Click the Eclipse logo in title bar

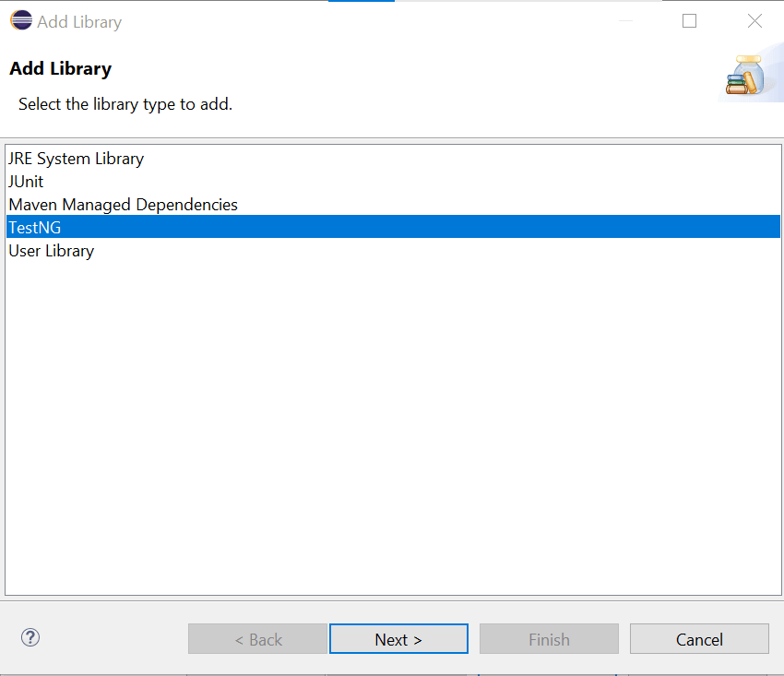coord(21,20)
